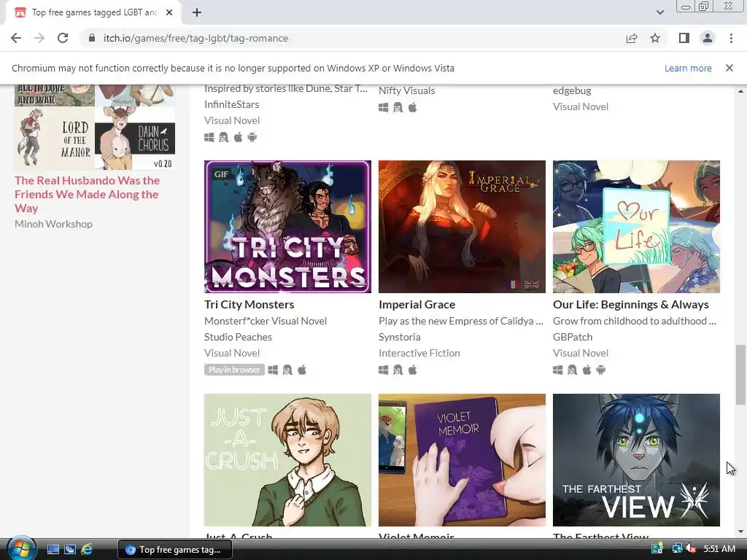Open Our Life: Beginnings & Always title
The width and height of the screenshot is (747, 560).
(631, 304)
